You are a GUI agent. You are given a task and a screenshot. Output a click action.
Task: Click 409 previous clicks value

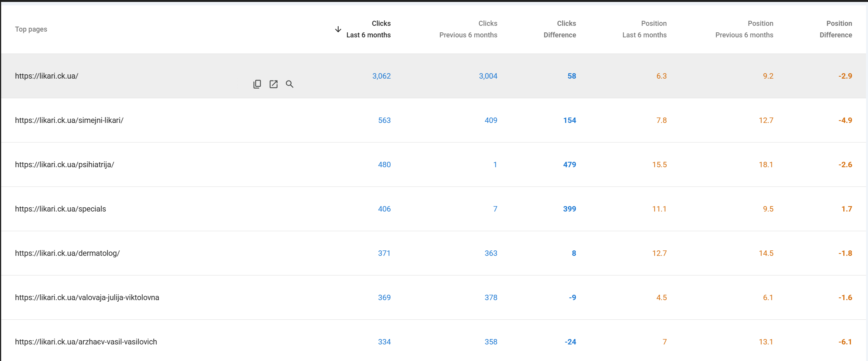click(491, 120)
